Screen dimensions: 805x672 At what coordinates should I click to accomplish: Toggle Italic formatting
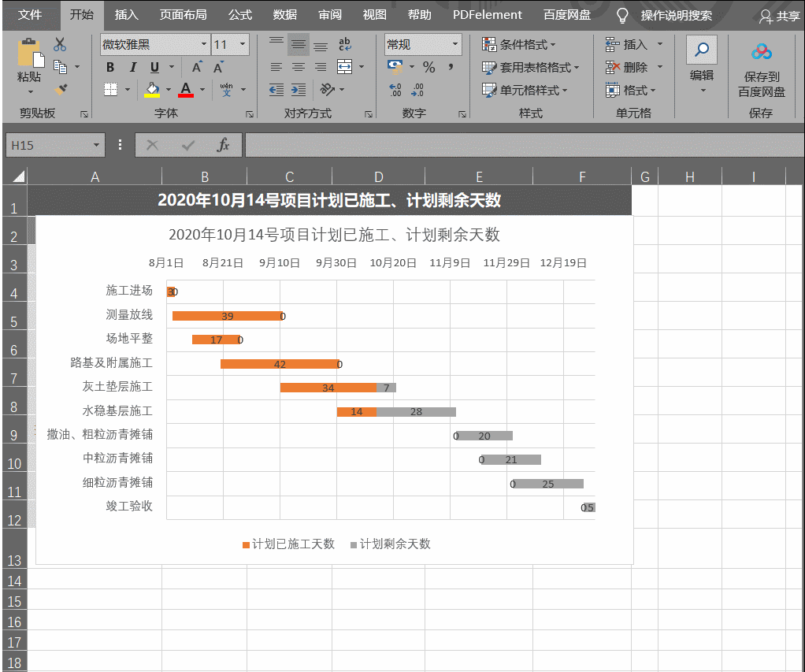pyautogui.click(x=132, y=67)
